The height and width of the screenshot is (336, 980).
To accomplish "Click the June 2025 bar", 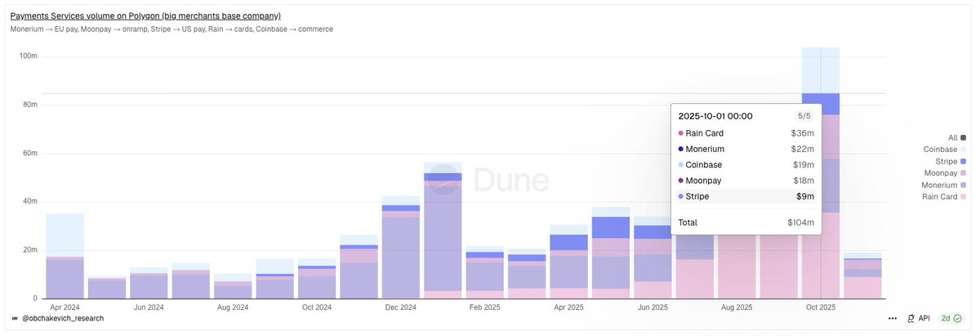I will point(653,258).
